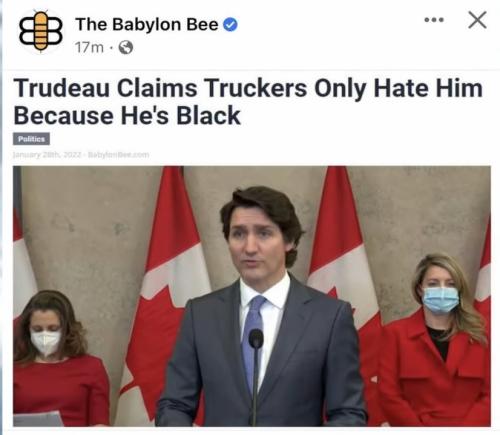Click the red coat on right woman

[433, 377]
